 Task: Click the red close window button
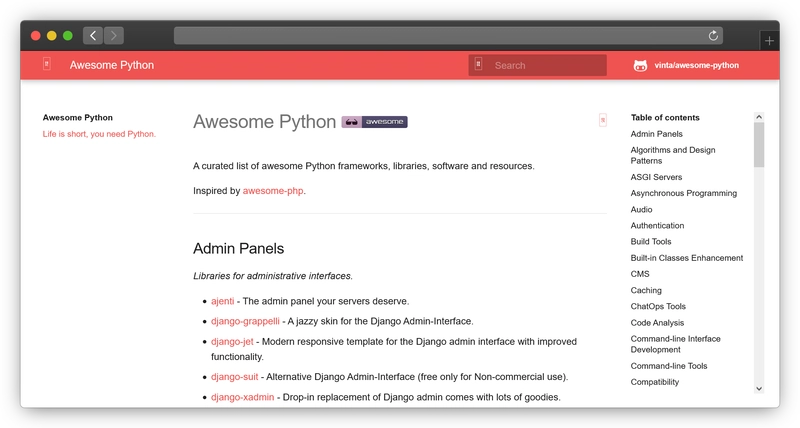[36, 36]
